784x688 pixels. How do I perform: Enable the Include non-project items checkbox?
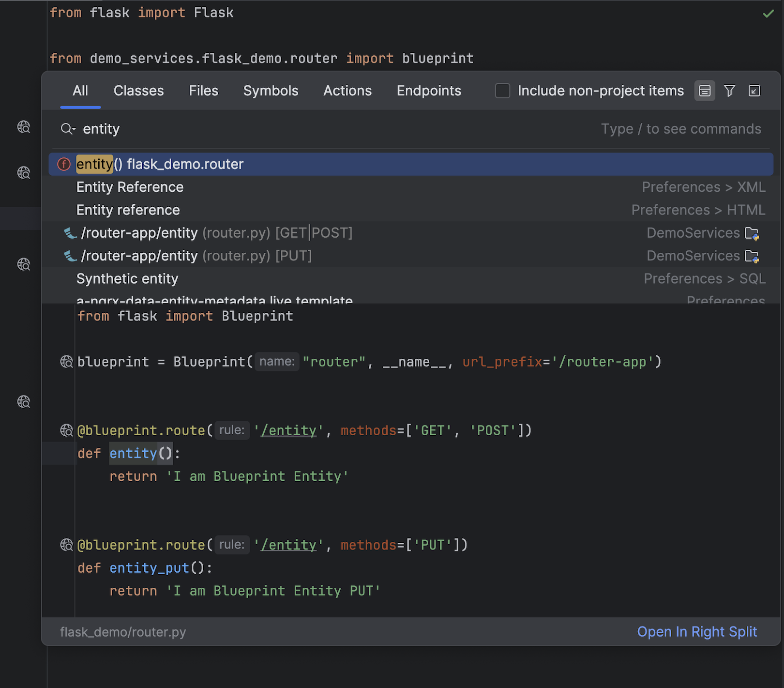(503, 91)
